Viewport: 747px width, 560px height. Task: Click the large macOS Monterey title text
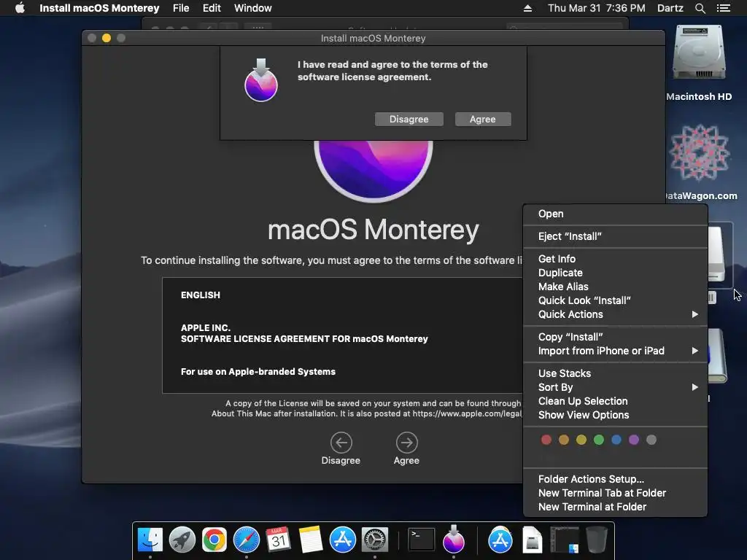coord(373,230)
